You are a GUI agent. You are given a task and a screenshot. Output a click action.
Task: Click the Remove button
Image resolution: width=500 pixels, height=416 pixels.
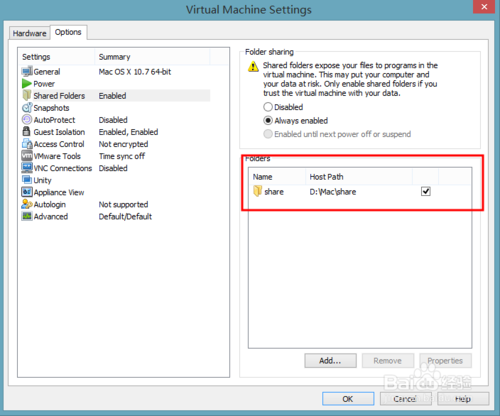click(388, 361)
